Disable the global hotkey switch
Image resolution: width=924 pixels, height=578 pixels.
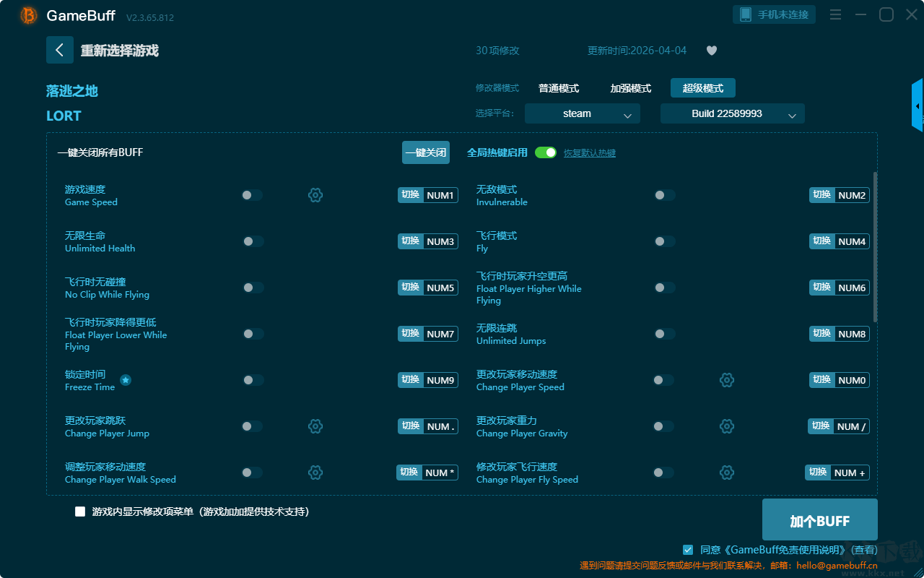click(x=546, y=152)
